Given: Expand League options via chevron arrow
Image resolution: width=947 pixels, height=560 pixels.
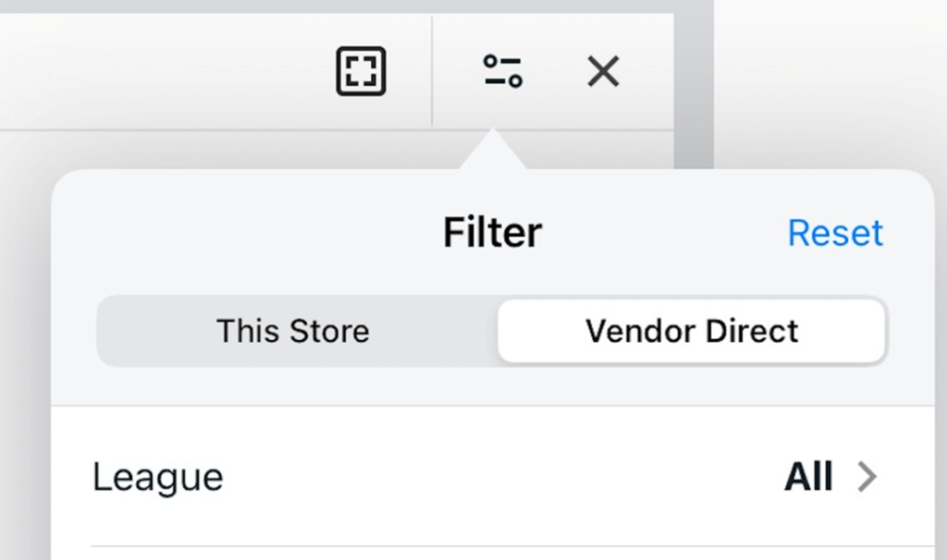Looking at the screenshot, I should pyautogui.click(x=867, y=478).
